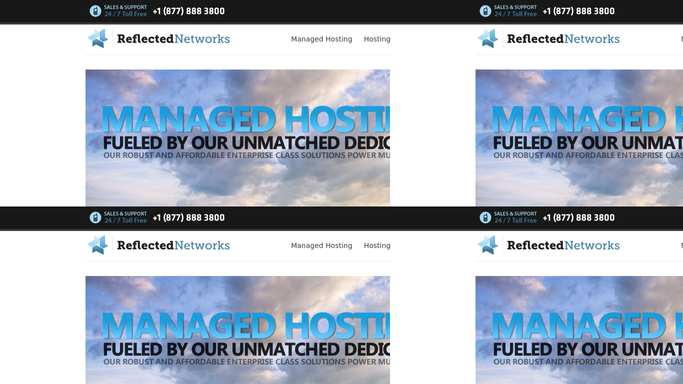This screenshot has height=384, width=683.
Task: Click the Reflected Networks star logo in the upper-left copy
Action: click(98, 39)
